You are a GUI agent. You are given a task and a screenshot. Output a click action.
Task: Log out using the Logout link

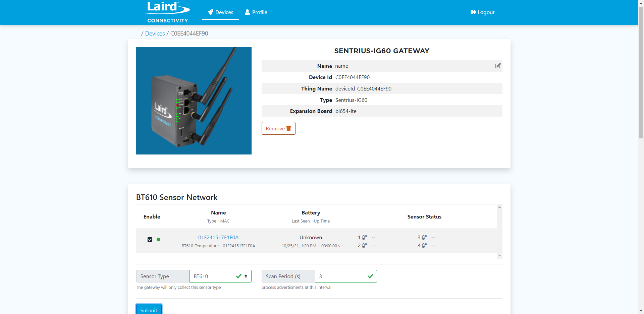click(482, 12)
